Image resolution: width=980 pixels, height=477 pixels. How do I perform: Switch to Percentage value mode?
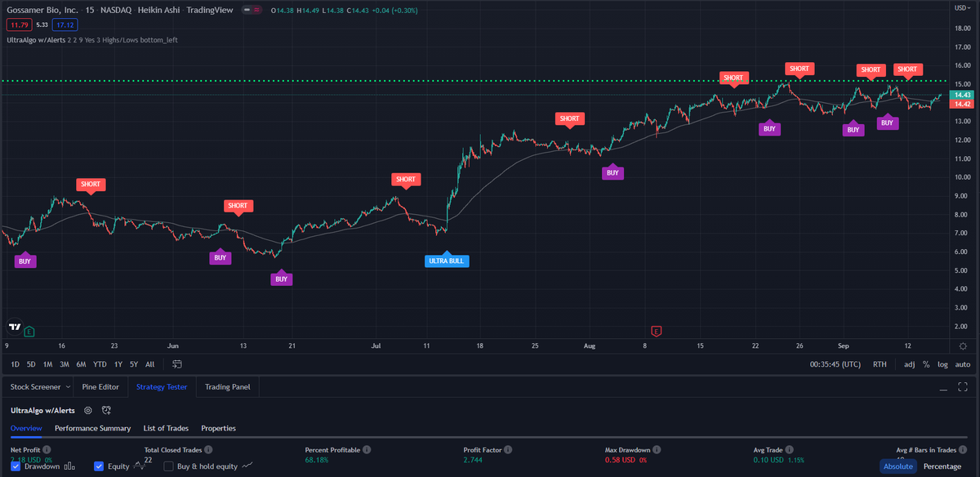[942, 466]
